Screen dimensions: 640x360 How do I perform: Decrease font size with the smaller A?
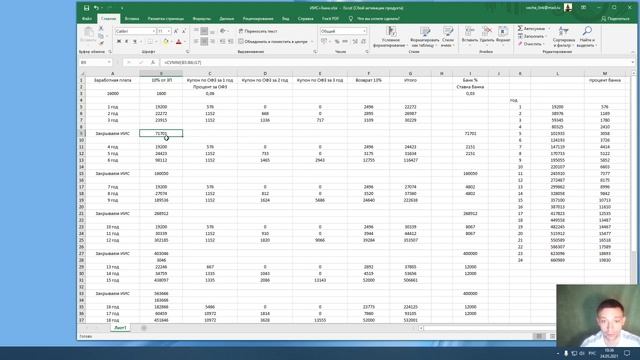point(184,31)
